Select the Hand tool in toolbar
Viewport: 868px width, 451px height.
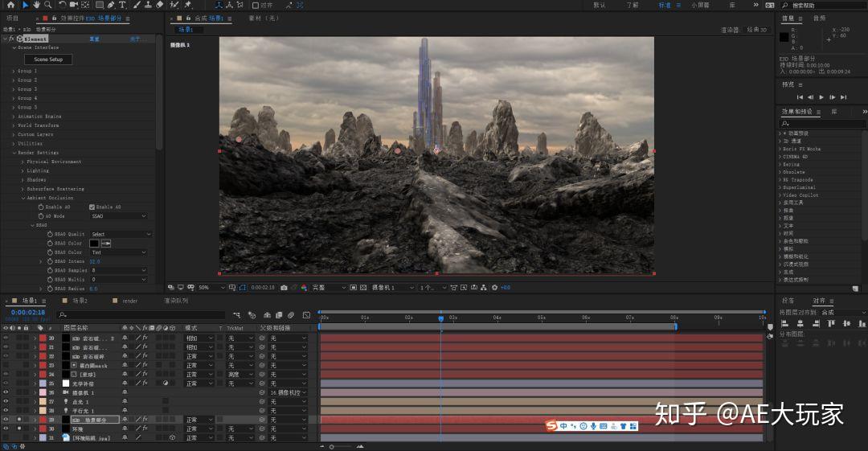[x=36, y=5]
